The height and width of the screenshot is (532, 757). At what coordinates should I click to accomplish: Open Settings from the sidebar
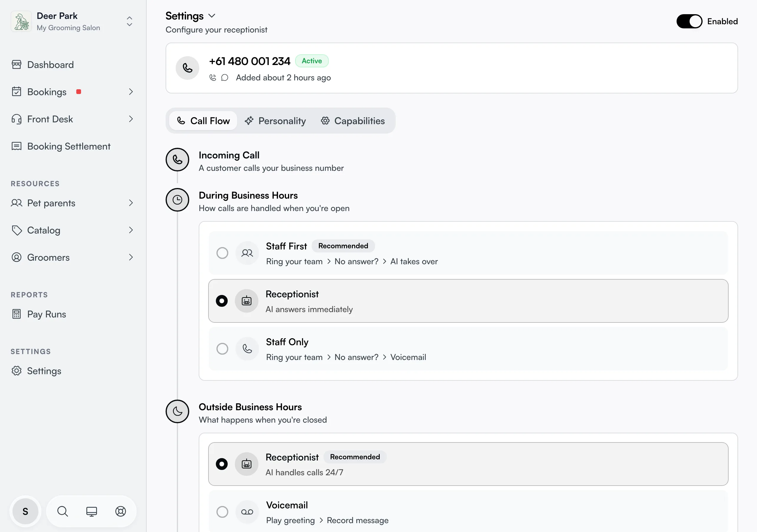44,371
